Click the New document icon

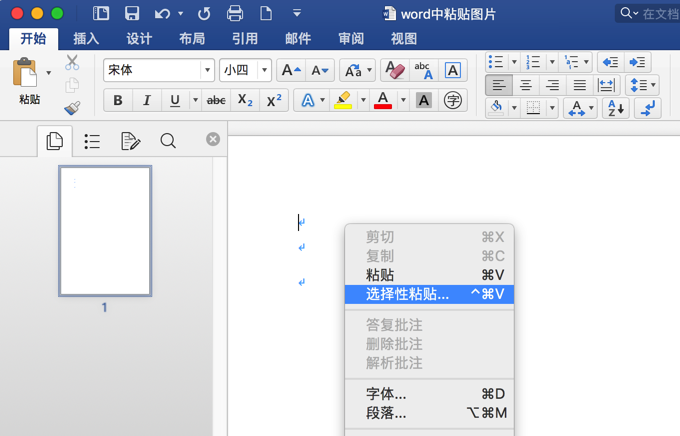[x=266, y=13]
